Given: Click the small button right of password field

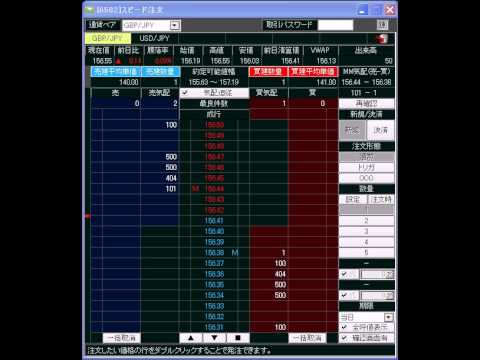Looking at the screenshot, I should [x=382, y=25].
